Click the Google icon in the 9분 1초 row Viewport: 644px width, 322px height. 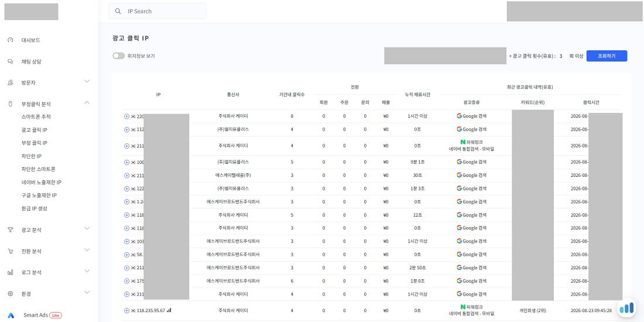pyautogui.click(x=459, y=162)
